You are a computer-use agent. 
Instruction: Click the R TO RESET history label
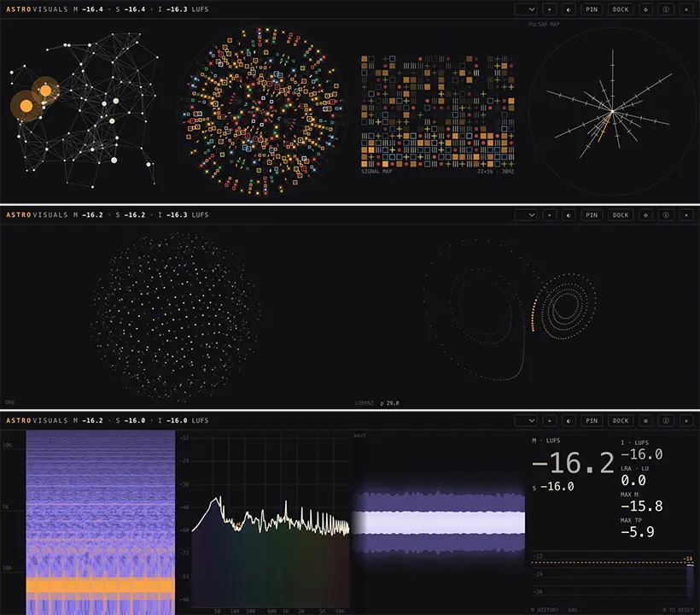point(678,610)
